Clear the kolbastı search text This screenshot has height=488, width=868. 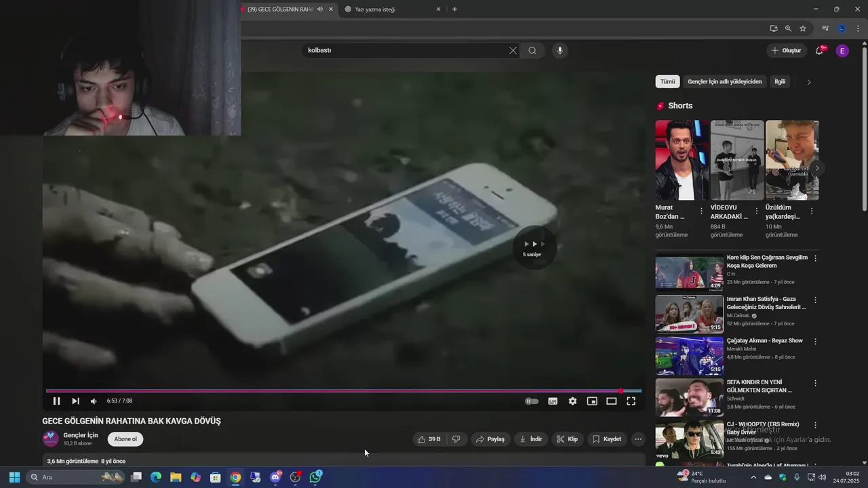coord(513,50)
